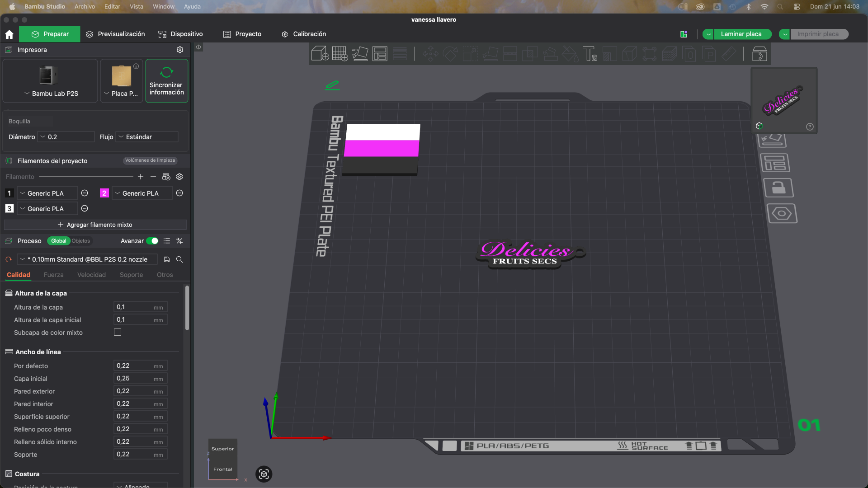Edit filament 1 preset with the ellipsis icon
868x488 pixels.
click(x=85, y=193)
